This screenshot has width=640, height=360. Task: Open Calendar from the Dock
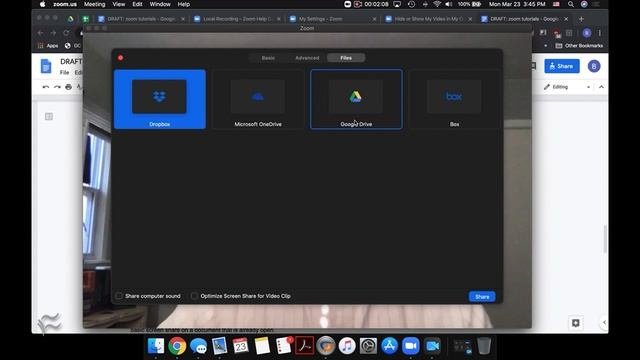pyautogui.click(x=240, y=346)
